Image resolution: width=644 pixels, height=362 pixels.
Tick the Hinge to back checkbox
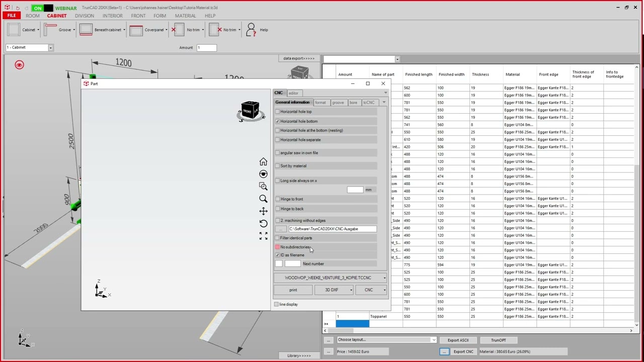[277, 209]
